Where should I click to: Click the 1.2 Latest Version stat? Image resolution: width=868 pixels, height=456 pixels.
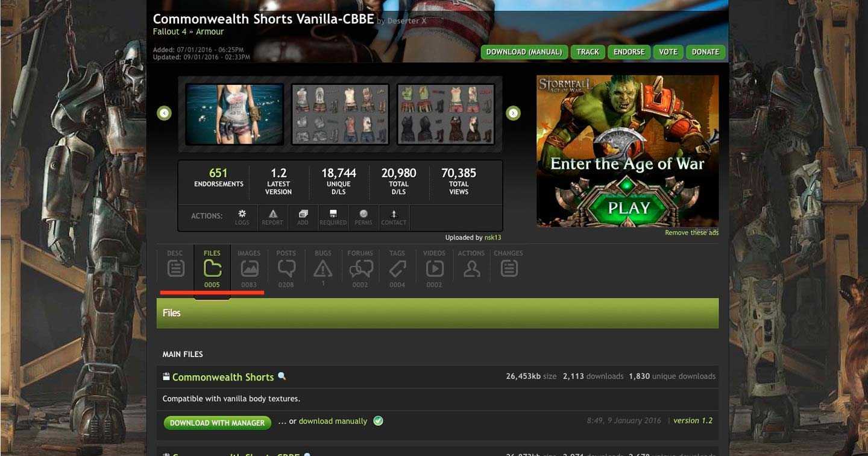coord(278,182)
